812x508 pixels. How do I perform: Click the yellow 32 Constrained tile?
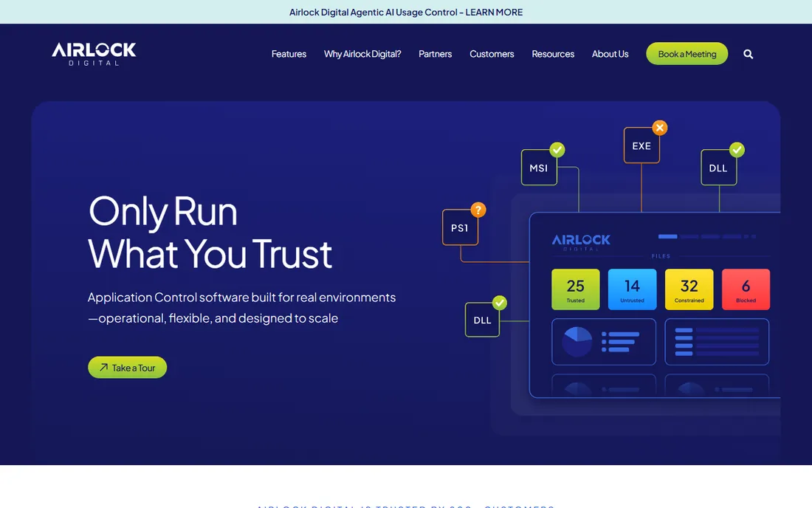click(689, 289)
